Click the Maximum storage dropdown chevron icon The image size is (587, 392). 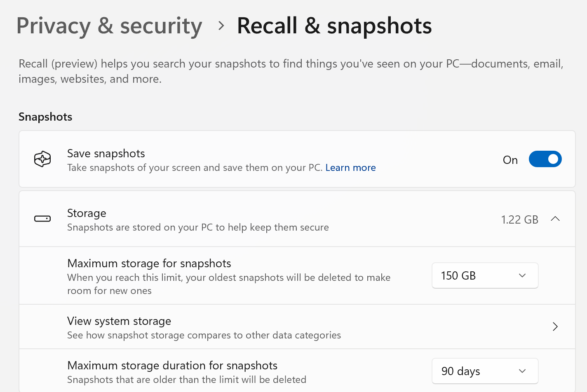(522, 275)
